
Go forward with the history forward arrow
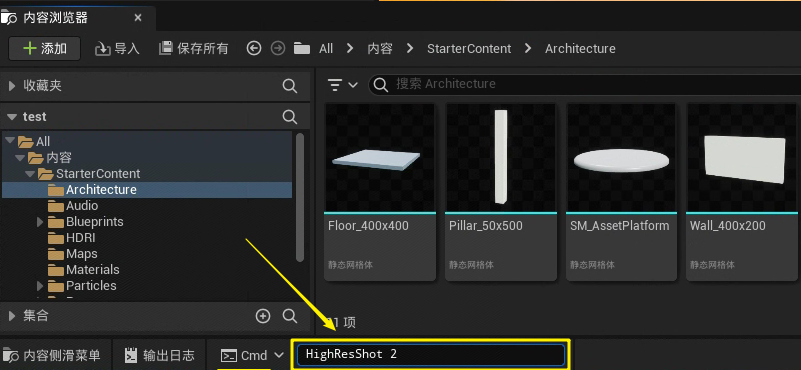(278, 49)
